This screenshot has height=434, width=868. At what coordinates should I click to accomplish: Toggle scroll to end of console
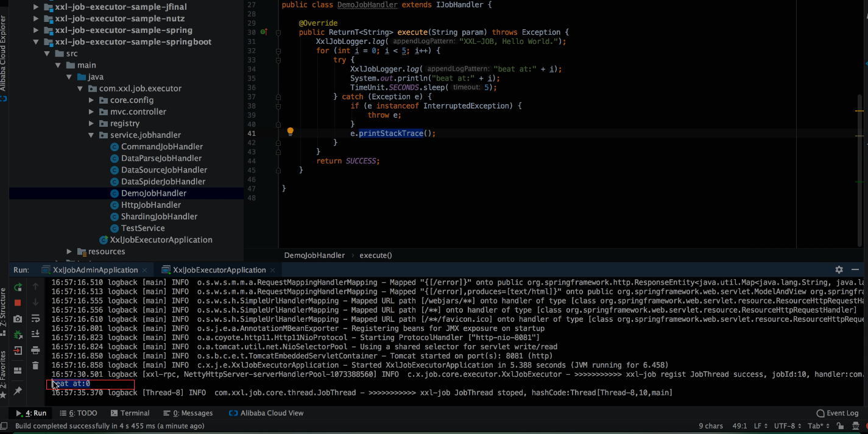pos(35,334)
